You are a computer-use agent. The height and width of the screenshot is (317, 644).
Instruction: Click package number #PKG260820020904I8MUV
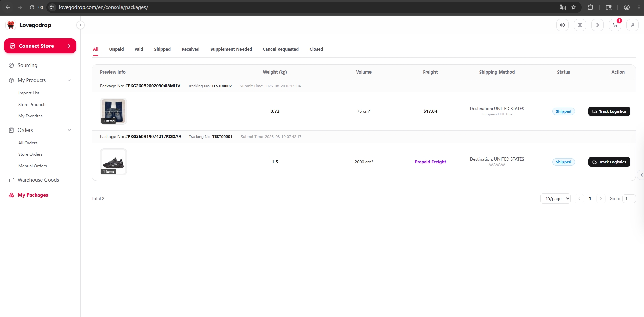coord(153,86)
